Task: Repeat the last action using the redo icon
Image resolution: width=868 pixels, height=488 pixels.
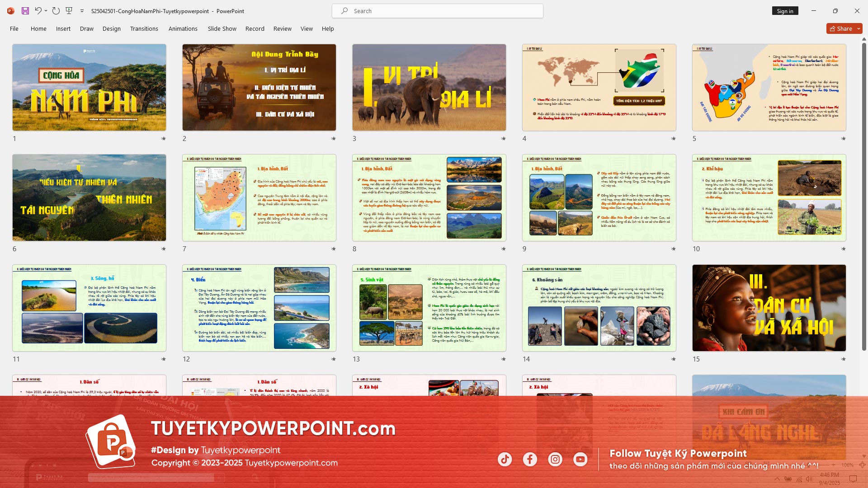Action: coord(55,11)
